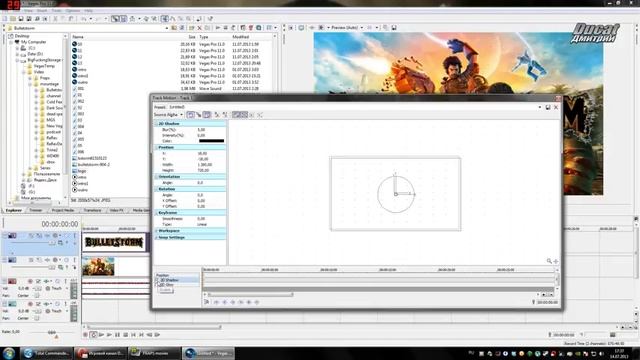Click Stop in the timeline transport bar
This screenshot has height=360, width=640.
(x=125, y=335)
